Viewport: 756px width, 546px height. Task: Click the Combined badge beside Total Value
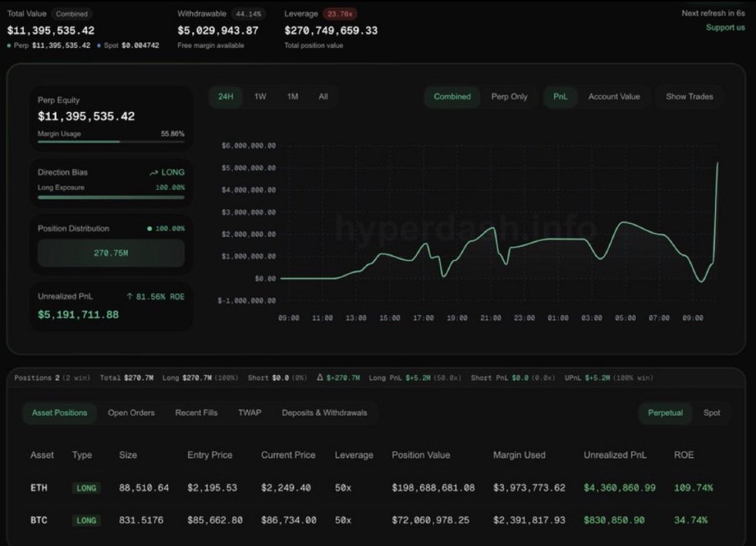71,13
